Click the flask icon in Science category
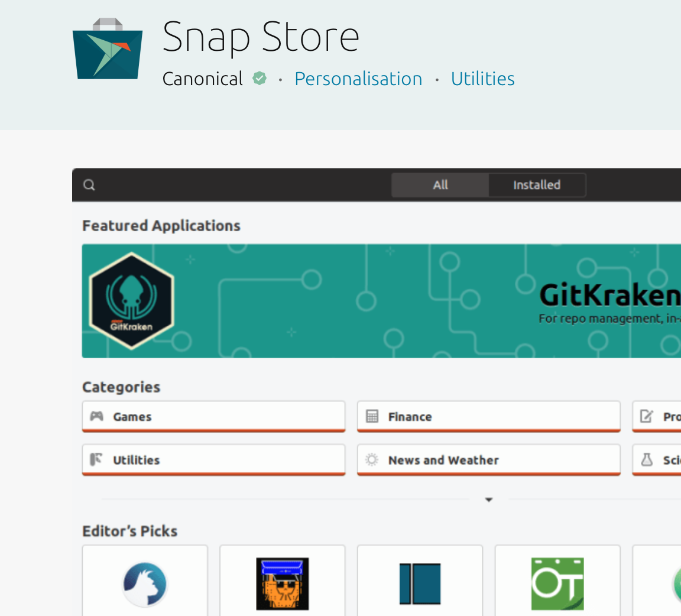Screen dimensions: 681x616 [x=647, y=459]
